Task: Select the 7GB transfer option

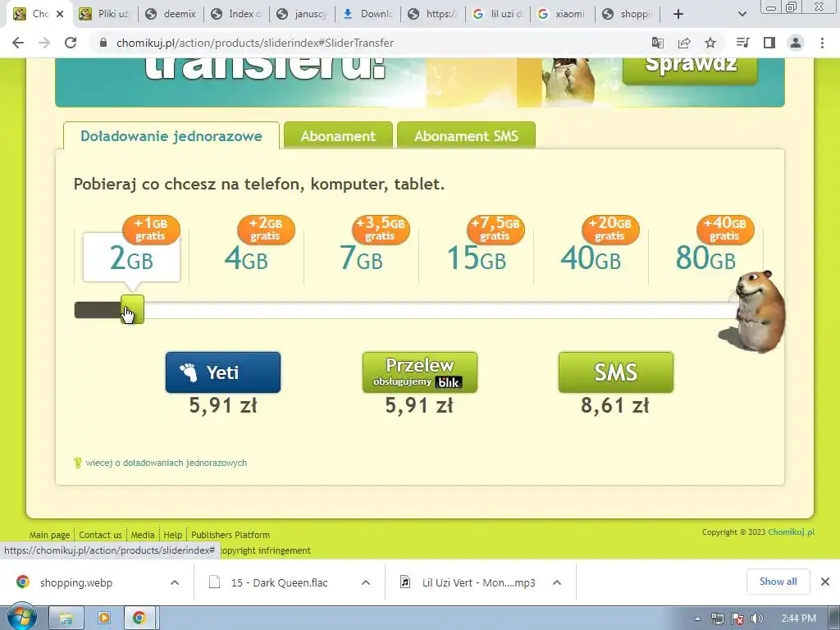Action: point(361,257)
